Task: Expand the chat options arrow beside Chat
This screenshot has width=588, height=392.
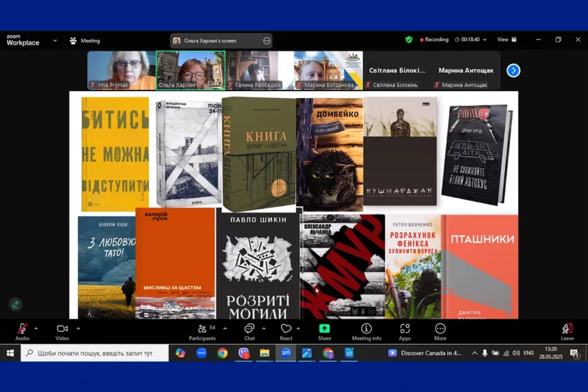Action: tap(264, 329)
